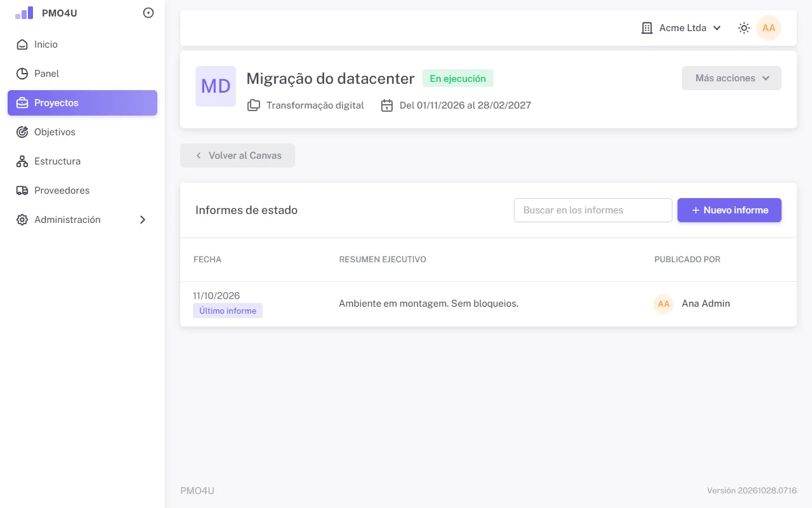Click the Administración gear icon
Screen dimensions: 812x508
[x=22, y=220]
